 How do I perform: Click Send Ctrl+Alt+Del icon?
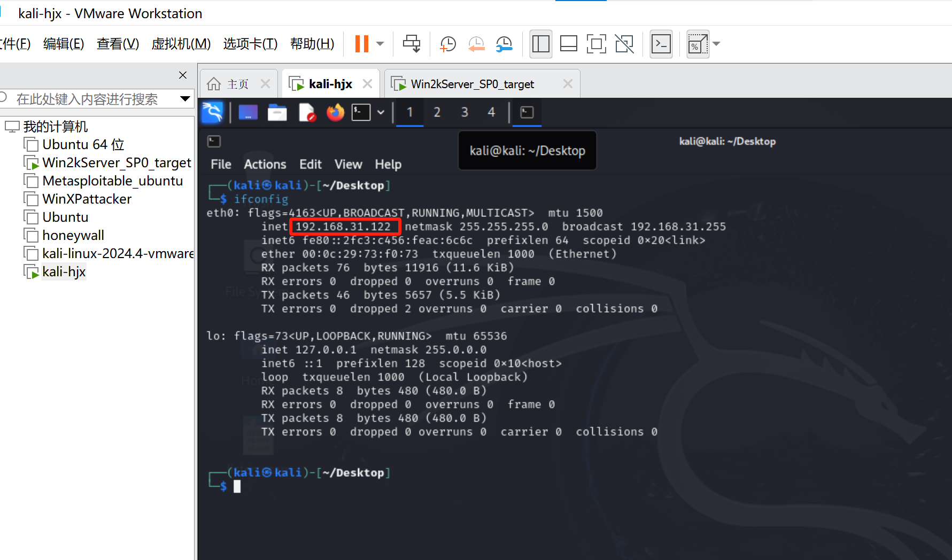click(x=412, y=44)
